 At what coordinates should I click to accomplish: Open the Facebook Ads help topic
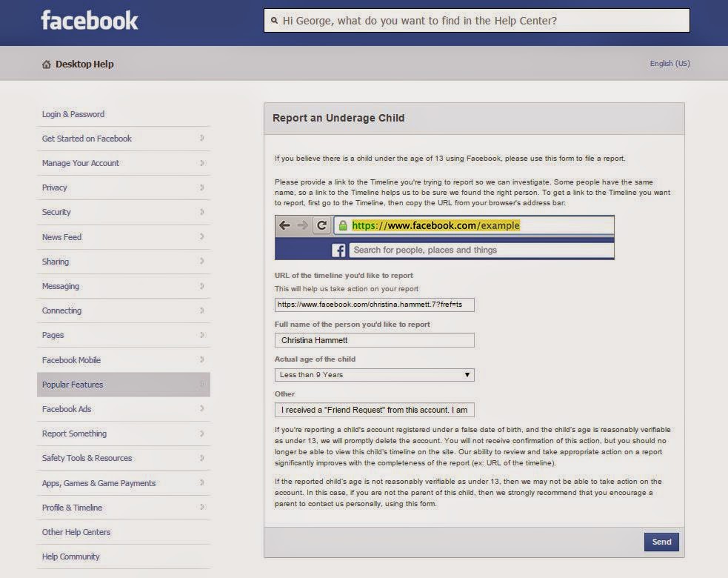pos(67,409)
